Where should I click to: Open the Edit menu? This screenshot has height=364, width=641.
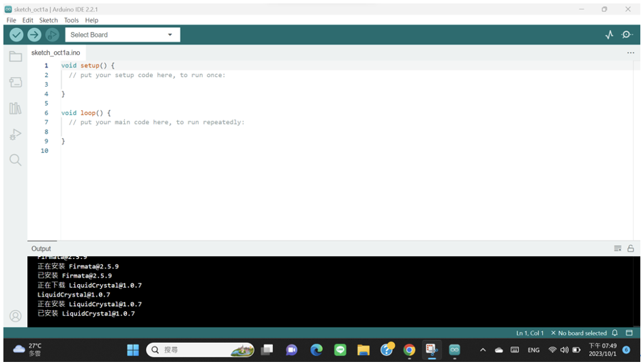[x=28, y=20]
